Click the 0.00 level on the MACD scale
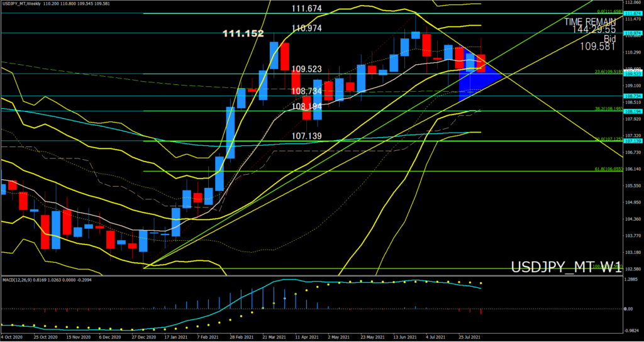Screen dimensions: 644x342 pyautogui.click(x=628, y=308)
